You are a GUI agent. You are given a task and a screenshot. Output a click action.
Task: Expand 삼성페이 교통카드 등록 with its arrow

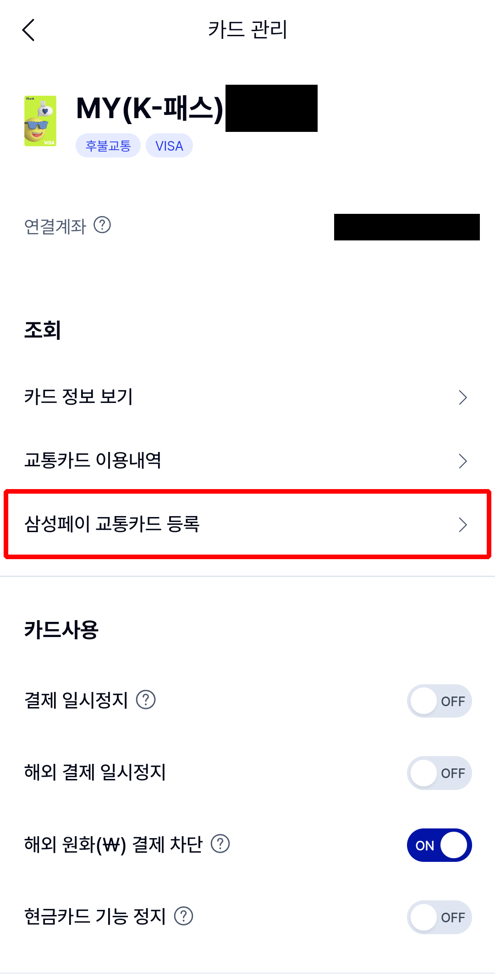[463, 525]
